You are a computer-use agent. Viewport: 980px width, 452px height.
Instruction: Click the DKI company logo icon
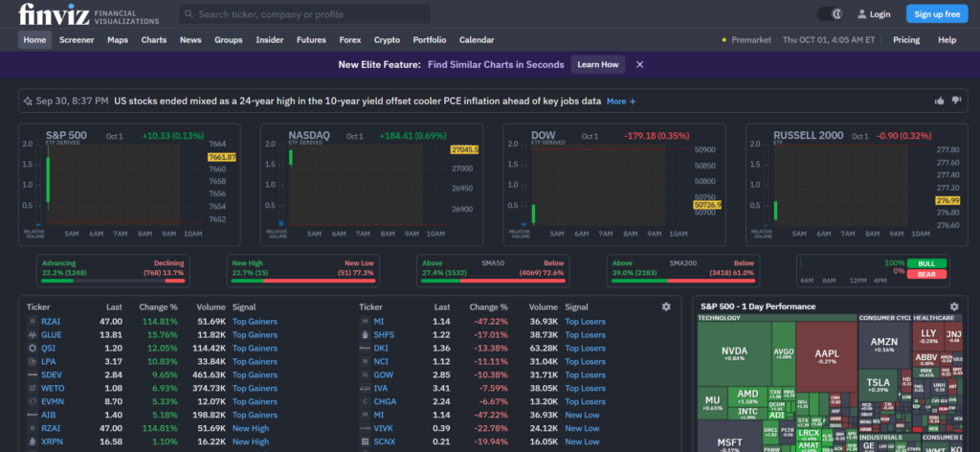pos(365,349)
